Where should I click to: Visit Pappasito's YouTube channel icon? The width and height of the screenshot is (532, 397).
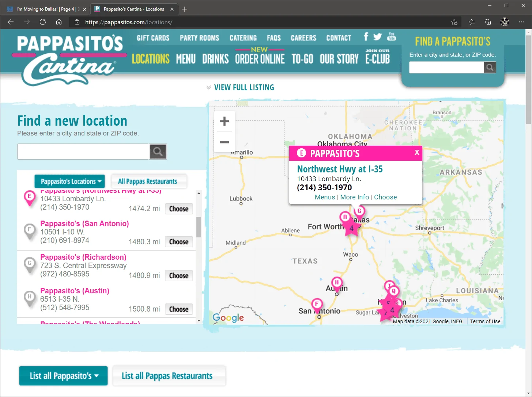pyautogui.click(x=392, y=37)
